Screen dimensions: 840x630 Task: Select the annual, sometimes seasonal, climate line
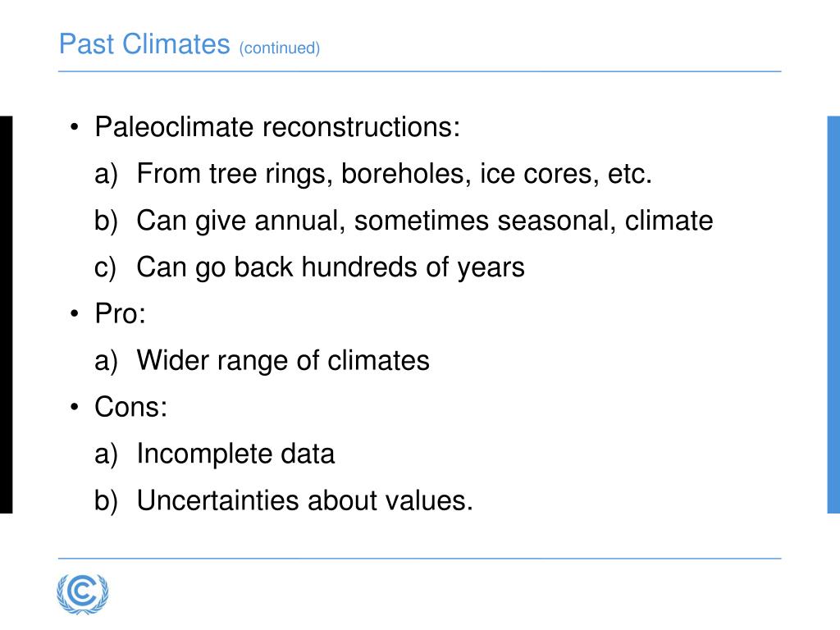[x=424, y=221]
